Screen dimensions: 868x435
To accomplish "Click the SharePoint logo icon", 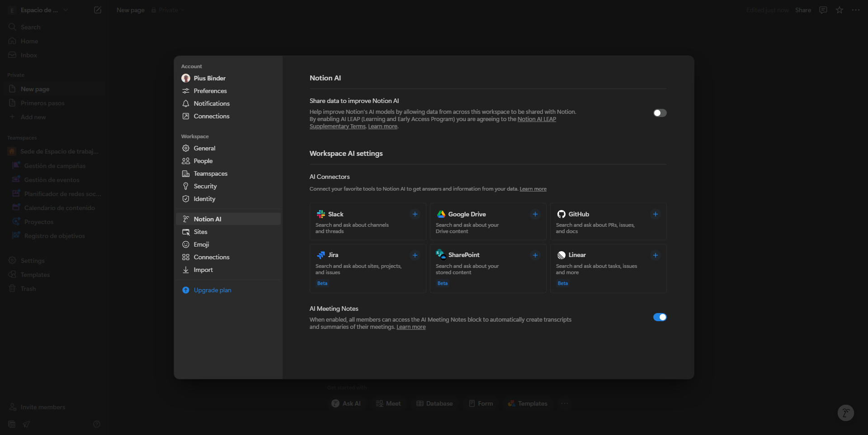I will pyautogui.click(x=441, y=254).
